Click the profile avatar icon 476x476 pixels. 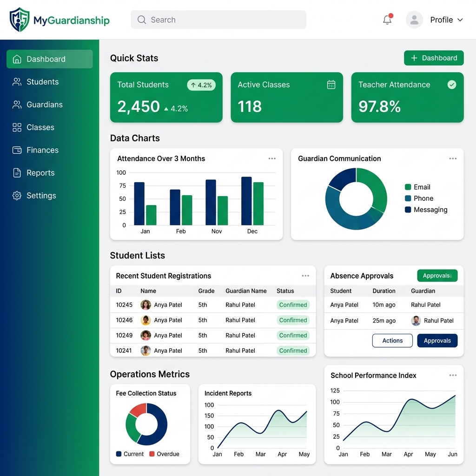pyautogui.click(x=414, y=20)
